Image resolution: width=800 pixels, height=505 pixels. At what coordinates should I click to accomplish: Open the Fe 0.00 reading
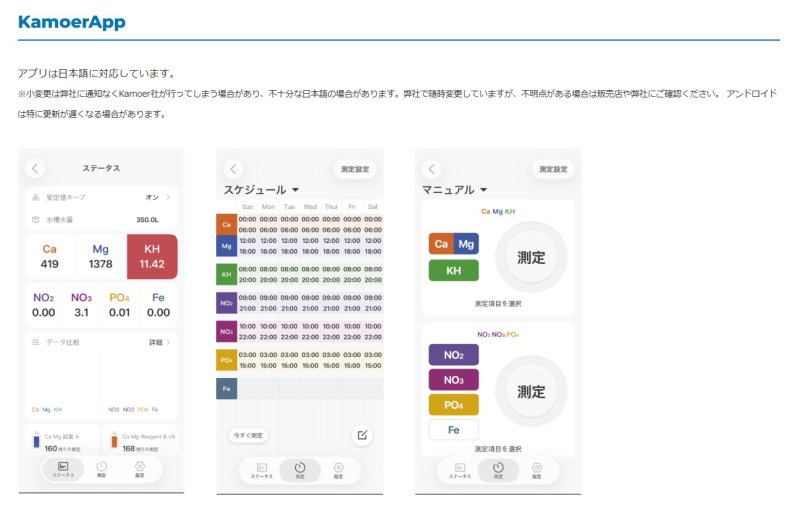tap(158, 305)
